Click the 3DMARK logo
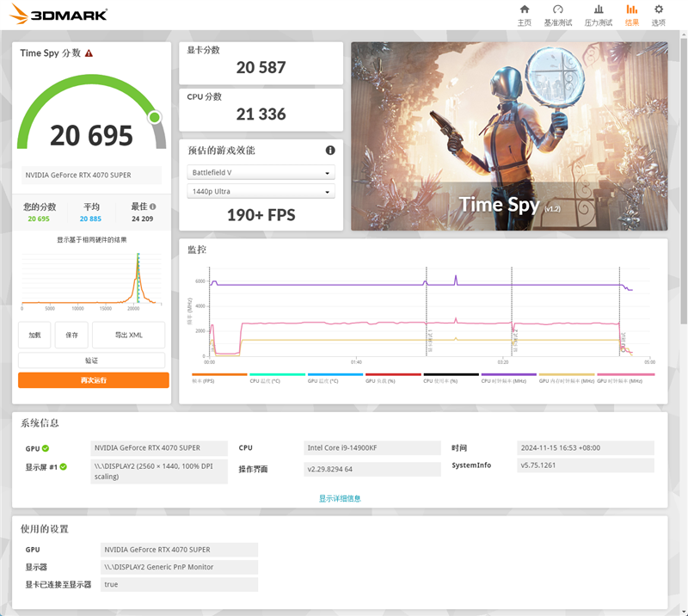This screenshot has width=688, height=616. tap(56, 14)
